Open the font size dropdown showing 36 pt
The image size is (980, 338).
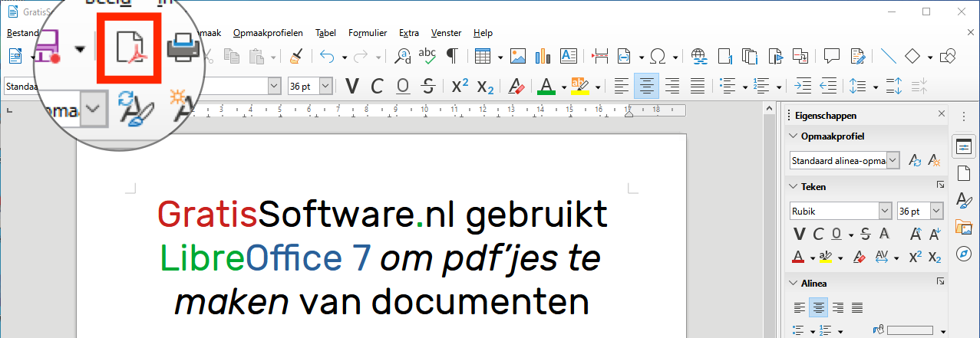coord(325,86)
